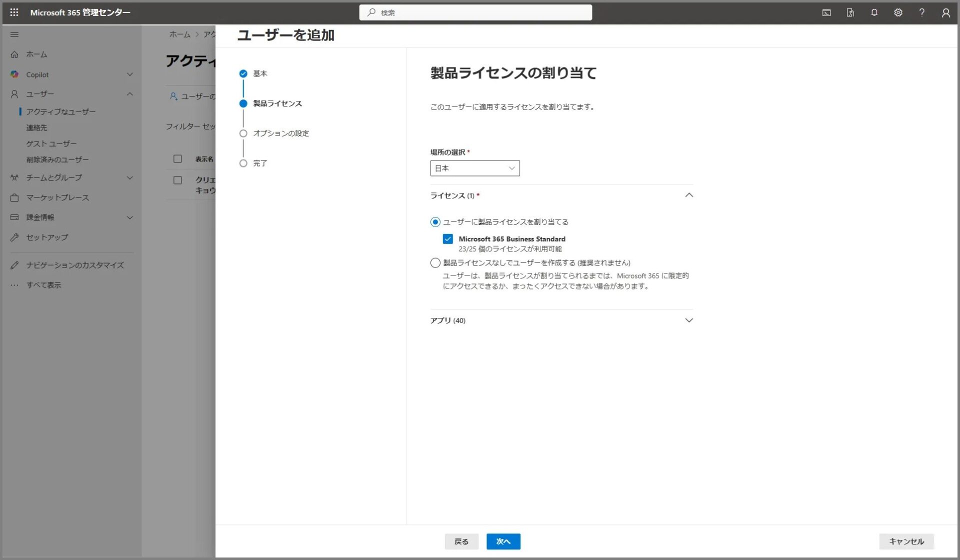
Task: Check the 表示名 header select-all checkbox
Action: (x=177, y=159)
